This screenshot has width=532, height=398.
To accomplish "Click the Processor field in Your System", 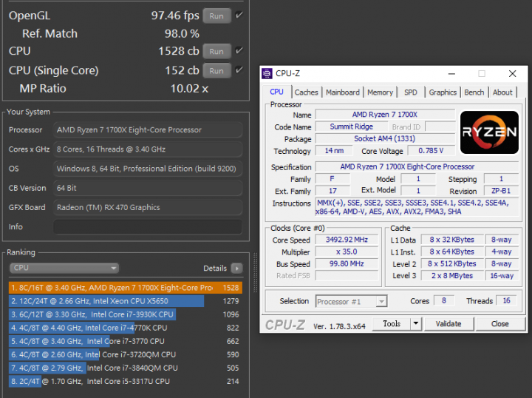I will tap(148, 130).
